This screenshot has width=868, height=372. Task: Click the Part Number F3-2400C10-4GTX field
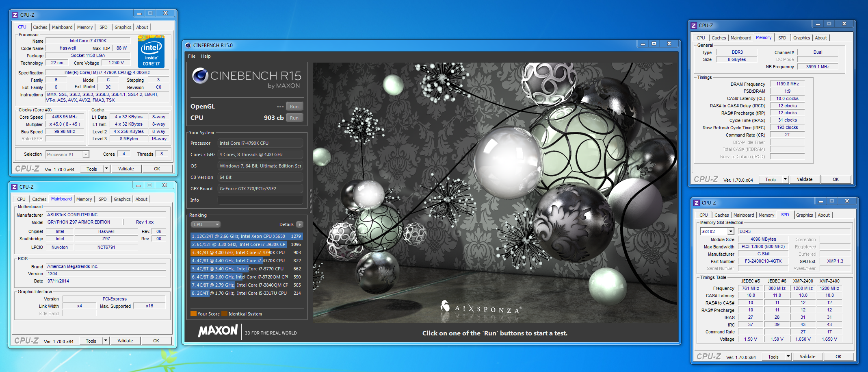pyautogui.click(x=763, y=261)
